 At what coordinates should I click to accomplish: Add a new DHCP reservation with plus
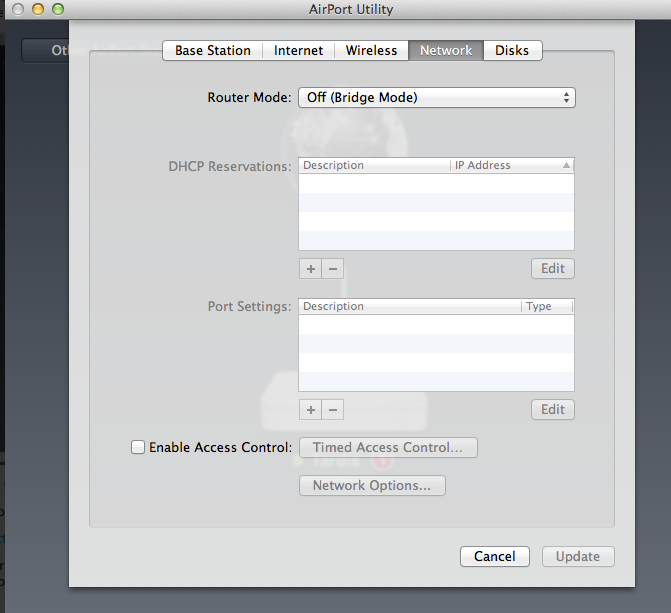(310, 269)
